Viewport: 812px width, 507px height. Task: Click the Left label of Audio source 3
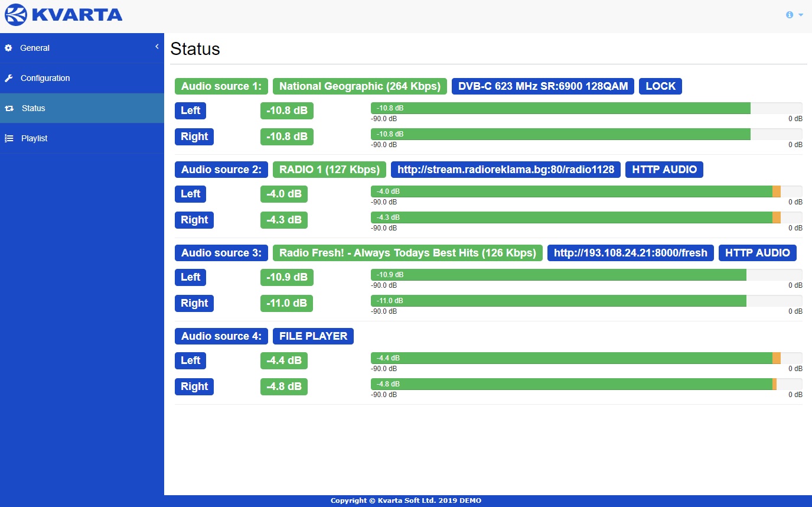[191, 277]
